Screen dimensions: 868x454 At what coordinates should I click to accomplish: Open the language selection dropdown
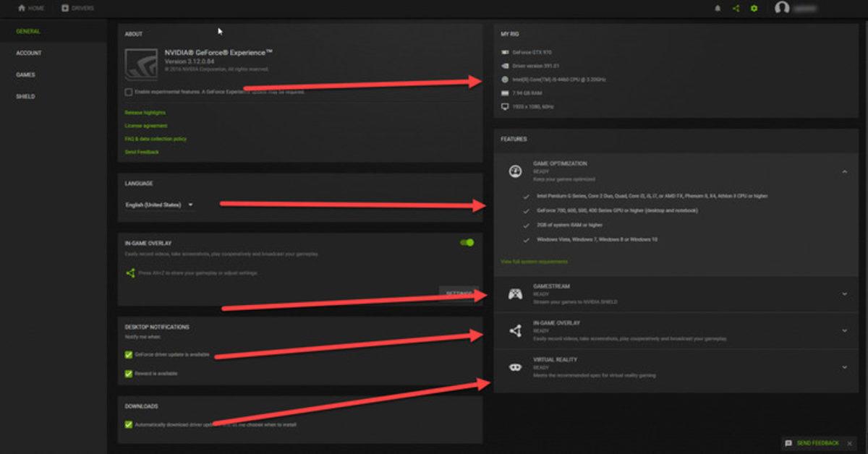click(x=190, y=204)
